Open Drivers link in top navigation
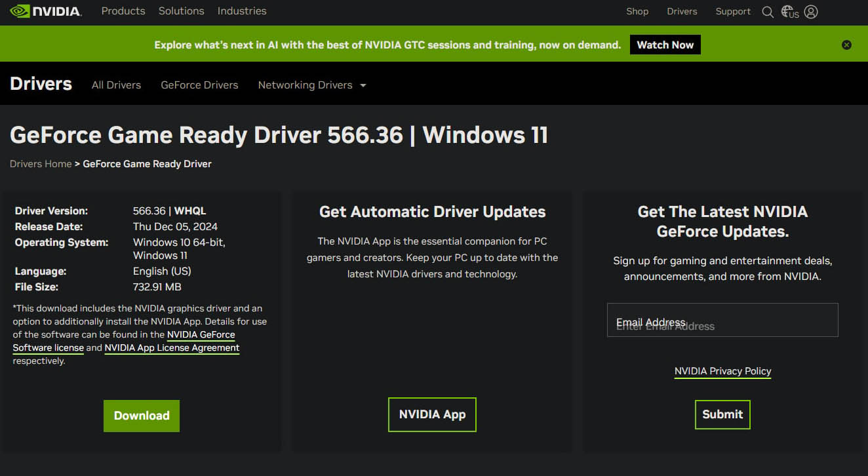The image size is (868, 476). pos(682,11)
